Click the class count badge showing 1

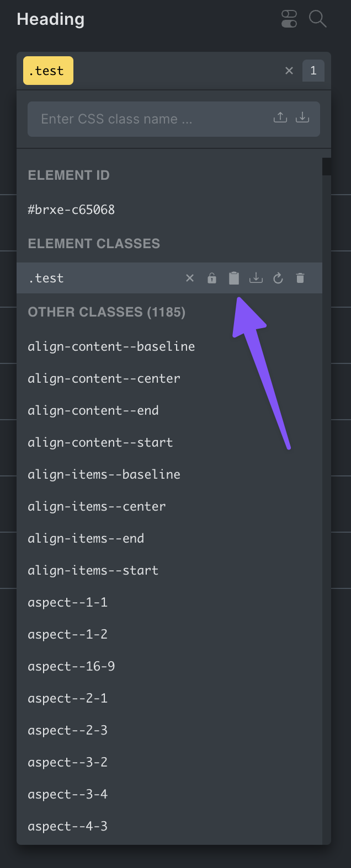pyautogui.click(x=313, y=71)
